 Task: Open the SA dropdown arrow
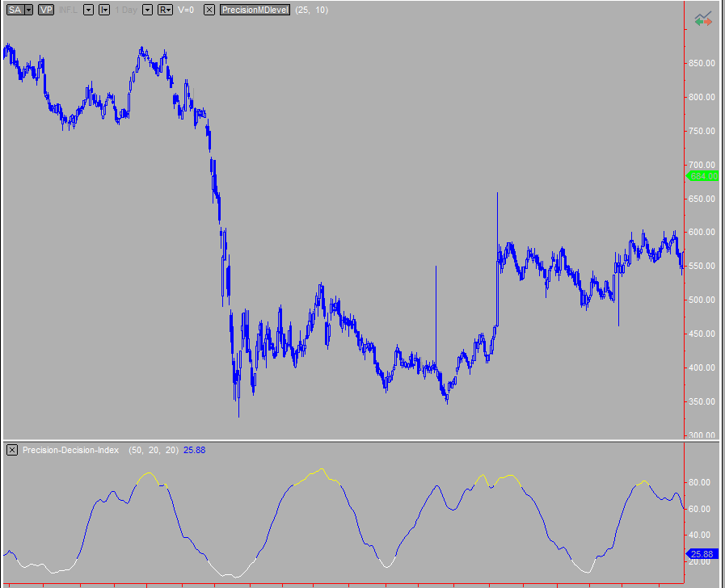coord(28,10)
